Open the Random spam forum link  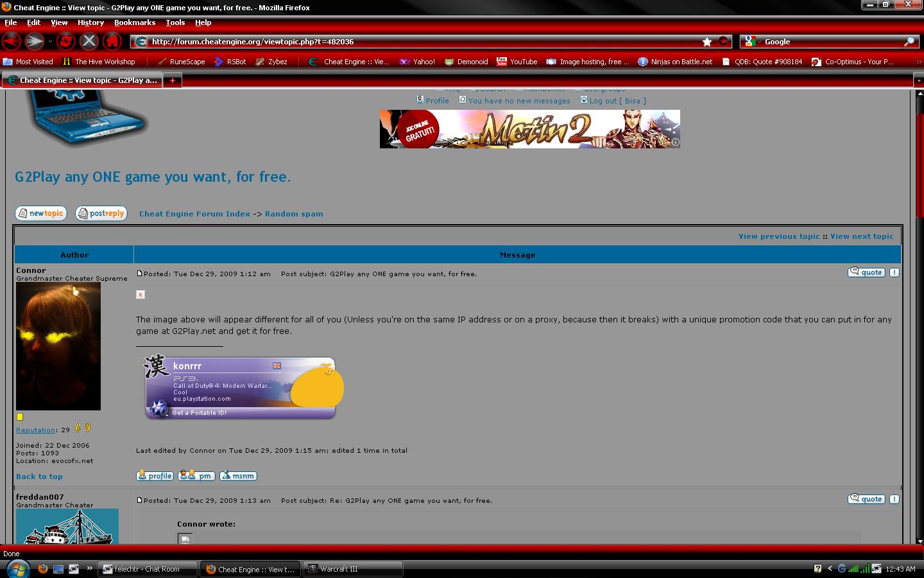[294, 214]
